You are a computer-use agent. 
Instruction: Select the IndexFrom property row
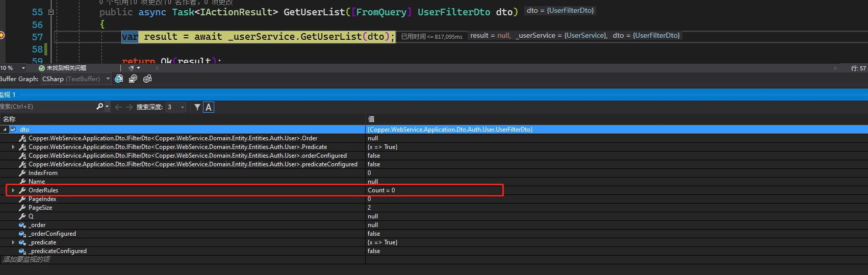pyautogui.click(x=434, y=173)
